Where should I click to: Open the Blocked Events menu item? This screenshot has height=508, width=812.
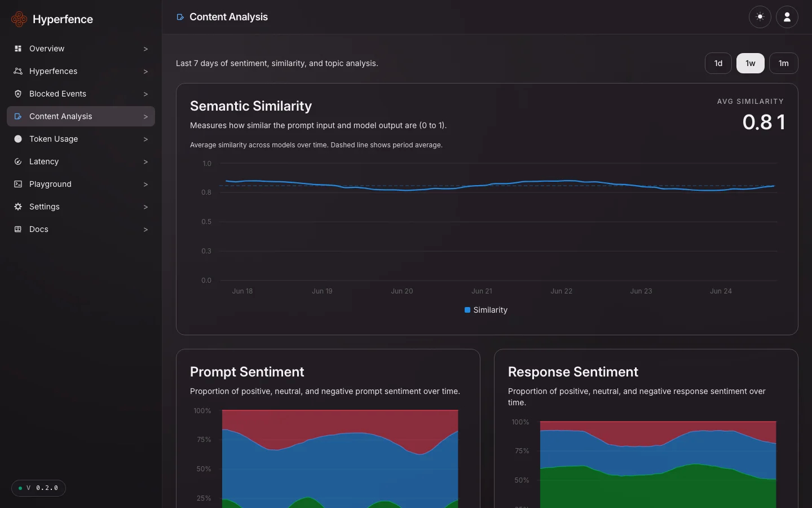point(81,94)
